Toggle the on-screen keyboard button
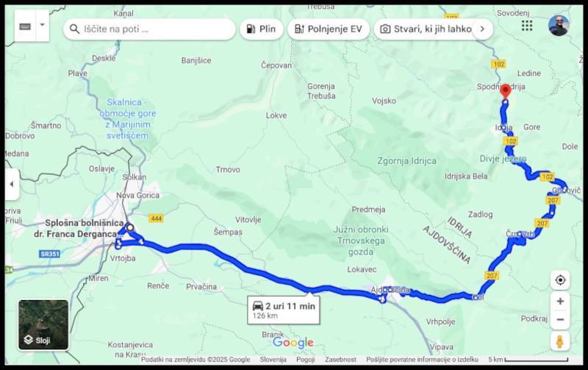The height and width of the screenshot is (370, 588). click(25, 26)
